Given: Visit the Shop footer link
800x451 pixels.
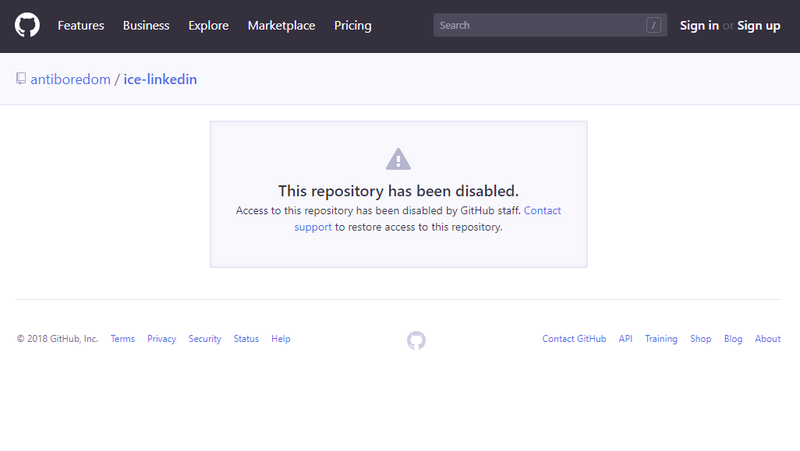Looking at the screenshot, I should (701, 339).
